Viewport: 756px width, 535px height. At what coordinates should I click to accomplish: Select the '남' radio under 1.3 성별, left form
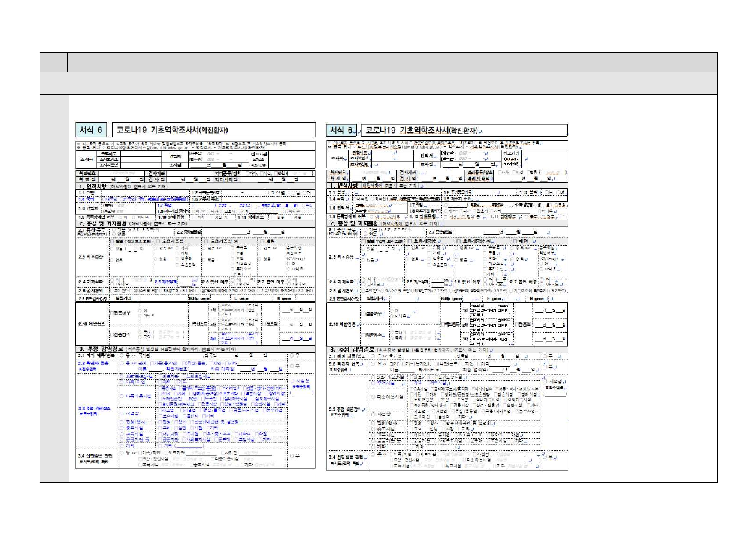(294, 193)
